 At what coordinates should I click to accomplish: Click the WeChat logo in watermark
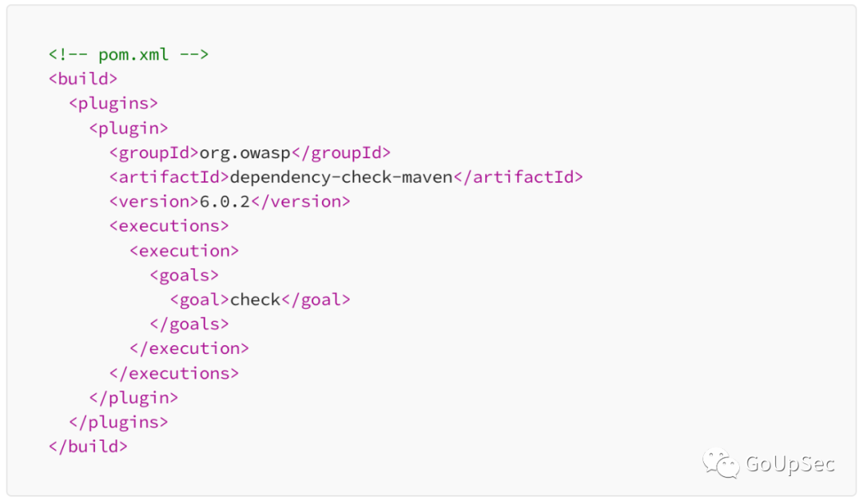pos(721,464)
